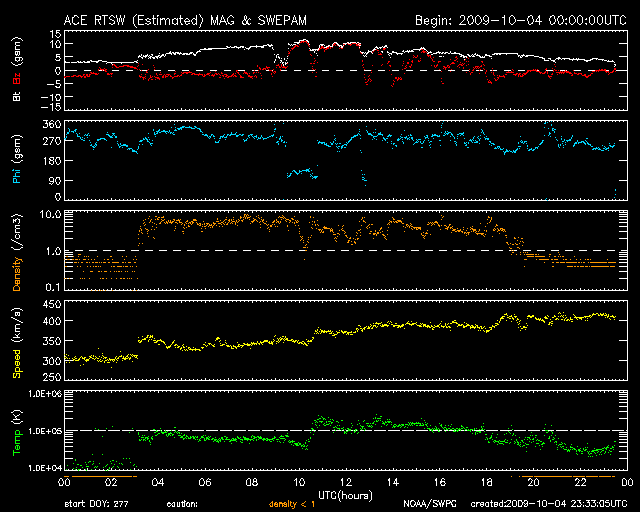Viewport: 640px width, 512px height.
Task: Select the "360" tick on Phi axis
Action: (x=52, y=124)
